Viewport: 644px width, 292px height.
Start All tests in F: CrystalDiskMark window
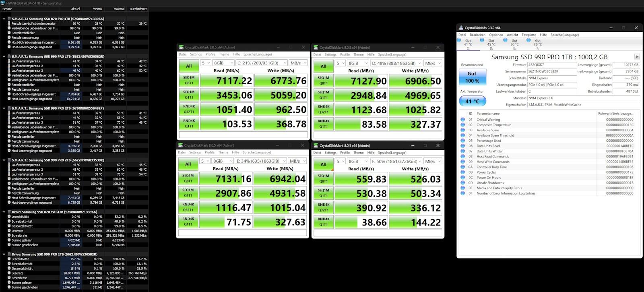pos(324,164)
